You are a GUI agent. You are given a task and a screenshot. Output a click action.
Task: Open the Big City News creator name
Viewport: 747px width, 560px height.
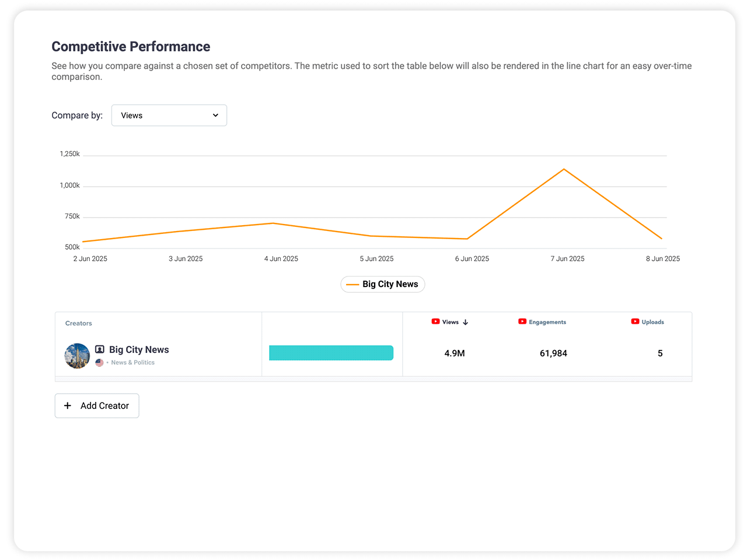coord(139,349)
